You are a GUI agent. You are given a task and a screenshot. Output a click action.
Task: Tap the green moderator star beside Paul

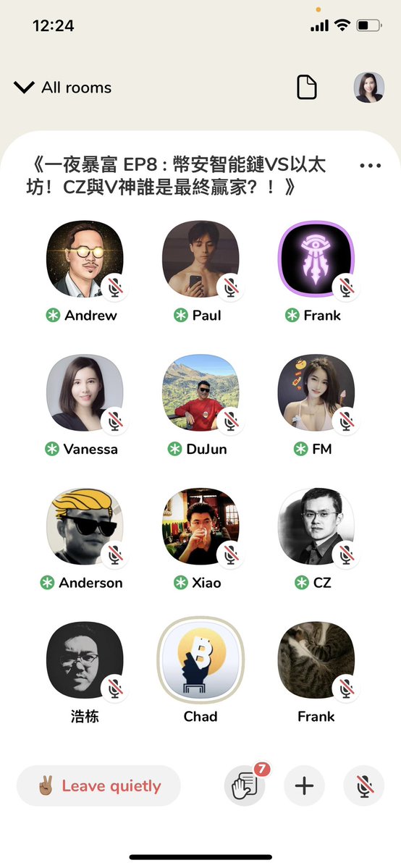[x=180, y=316]
